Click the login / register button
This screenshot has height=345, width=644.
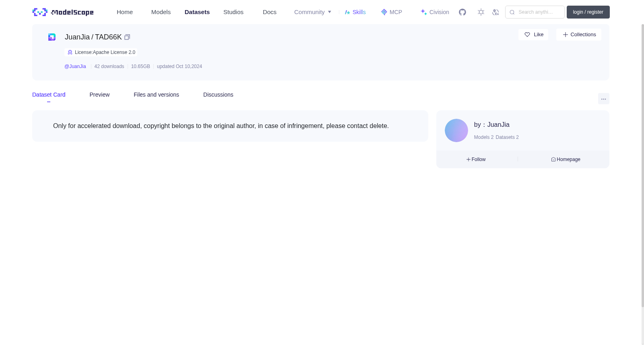point(588,12)
